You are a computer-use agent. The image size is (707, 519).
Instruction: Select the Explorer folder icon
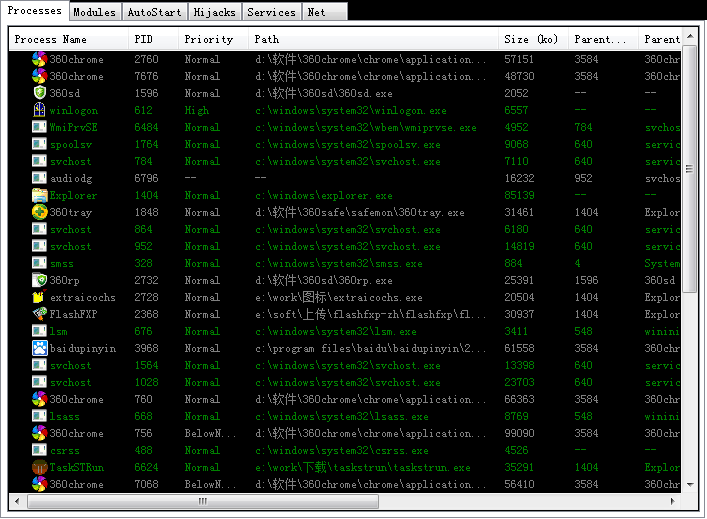tap(40, 195)
